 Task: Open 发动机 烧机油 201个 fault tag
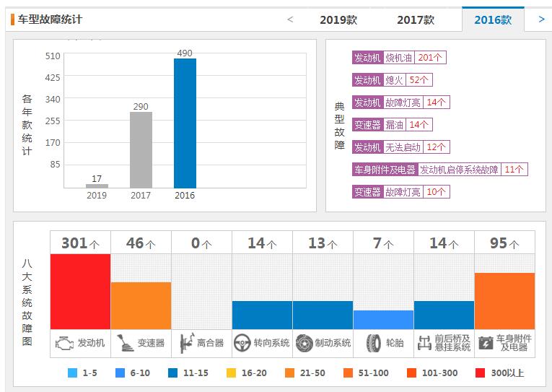[x=399, y=58]
